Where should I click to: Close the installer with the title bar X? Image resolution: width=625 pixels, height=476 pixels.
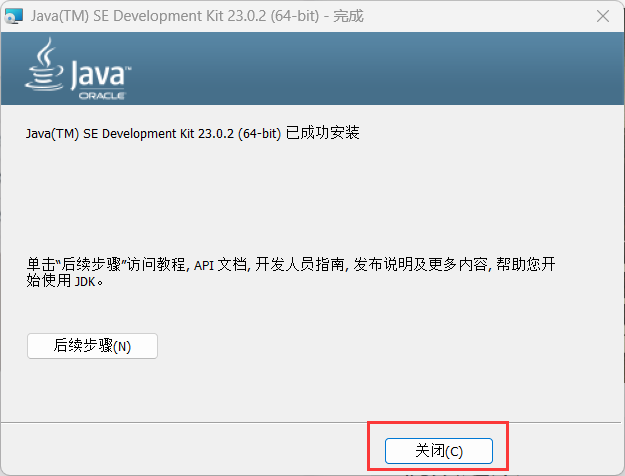coord(603,16)
